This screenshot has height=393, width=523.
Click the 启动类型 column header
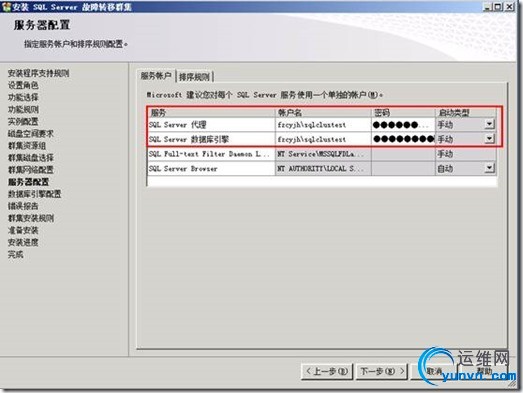(x=466, y=112)
